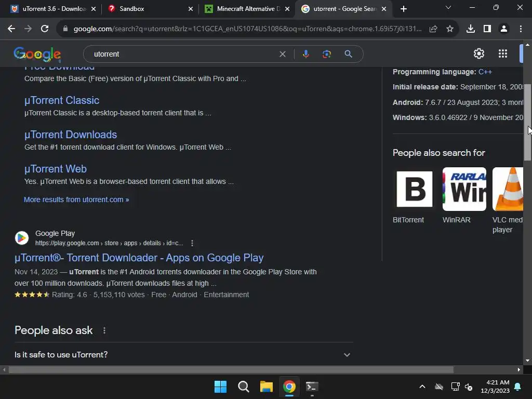Go to Google home via logo
Image resolution: width=532 pixels, height=399 pixels.
pos(37,54)
